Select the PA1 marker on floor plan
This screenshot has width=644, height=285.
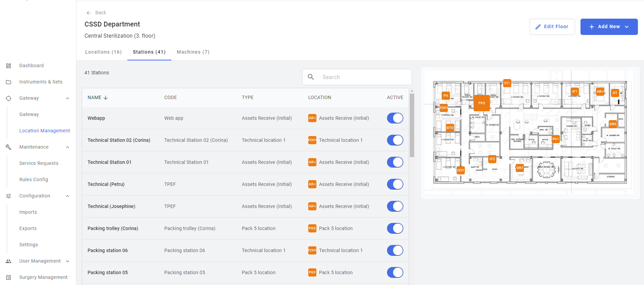pos(555,139)
